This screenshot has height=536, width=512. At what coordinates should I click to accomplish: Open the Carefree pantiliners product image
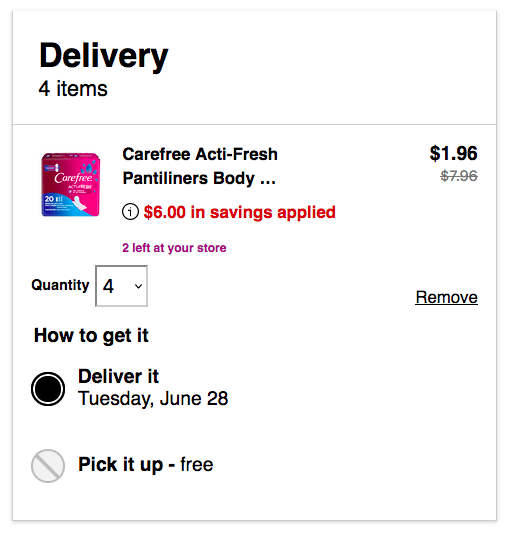tap(71, 185)
